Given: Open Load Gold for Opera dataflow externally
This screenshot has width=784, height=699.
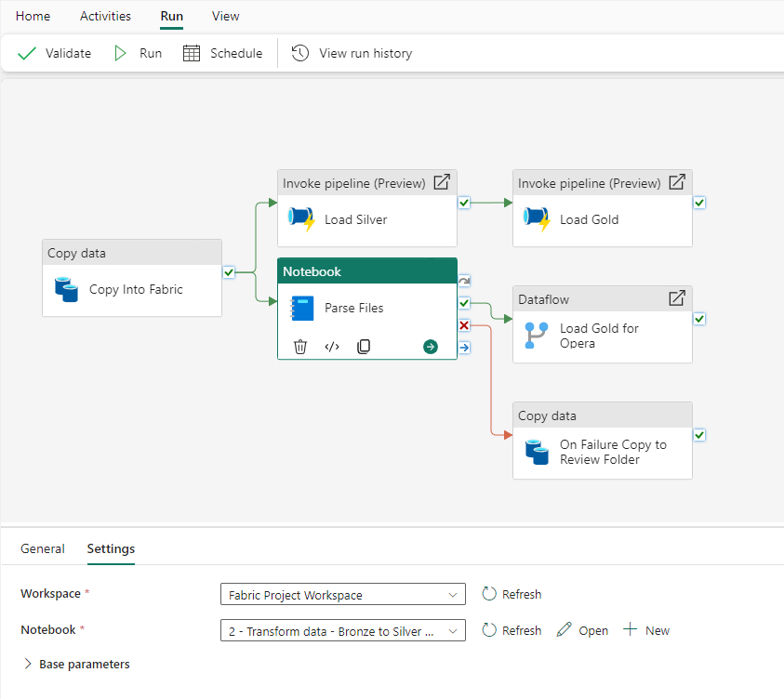Looking at the screenshot, I should (x=678, y=298).
